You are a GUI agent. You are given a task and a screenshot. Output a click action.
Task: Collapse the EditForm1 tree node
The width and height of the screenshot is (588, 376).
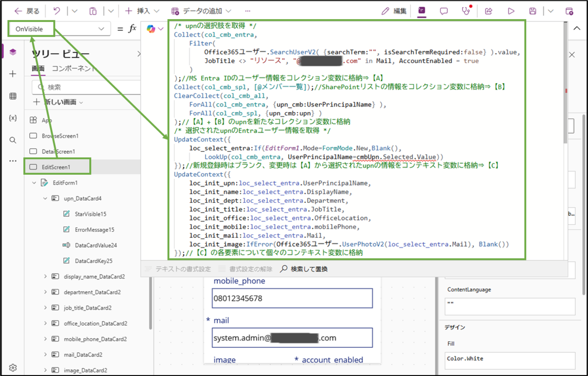(x=34, y=183)
